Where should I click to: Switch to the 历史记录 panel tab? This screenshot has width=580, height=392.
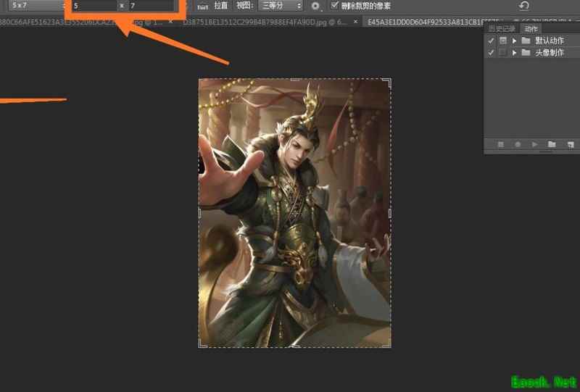click(x=502, y=29)
